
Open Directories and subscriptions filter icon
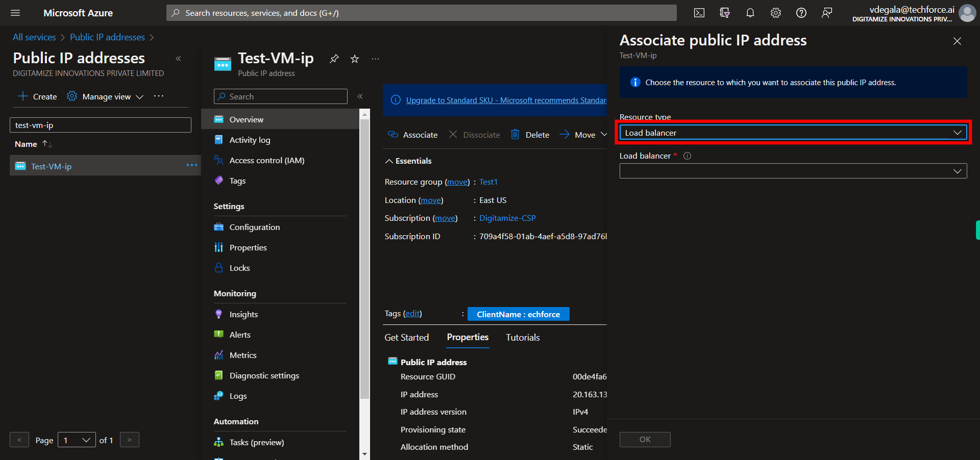pos(725,13)
